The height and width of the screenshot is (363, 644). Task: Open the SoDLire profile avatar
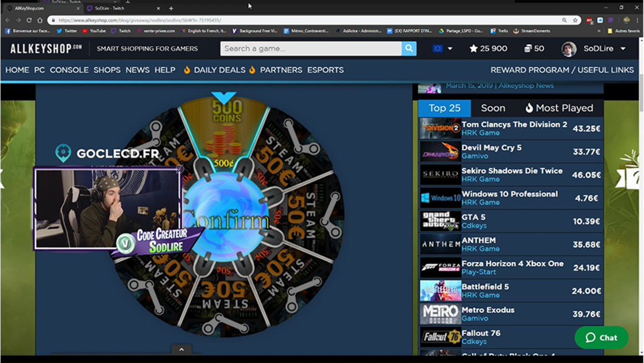(x=569, y=49)
